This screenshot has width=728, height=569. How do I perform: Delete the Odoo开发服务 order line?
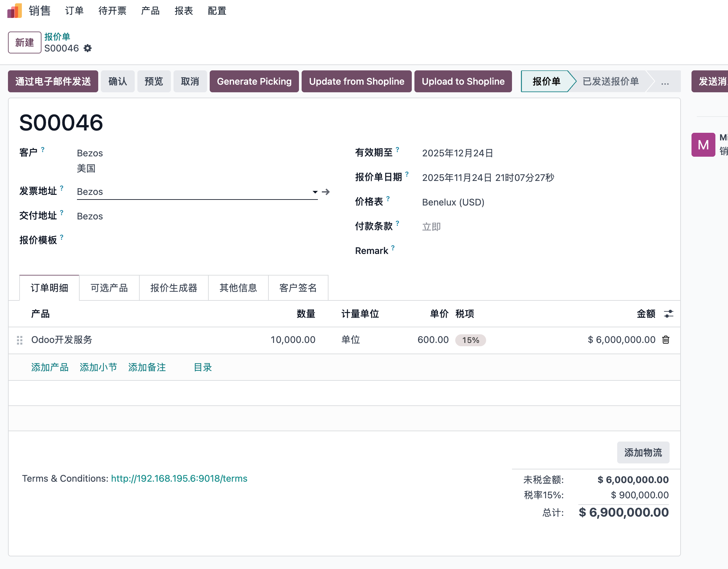(x=666, y=340)
